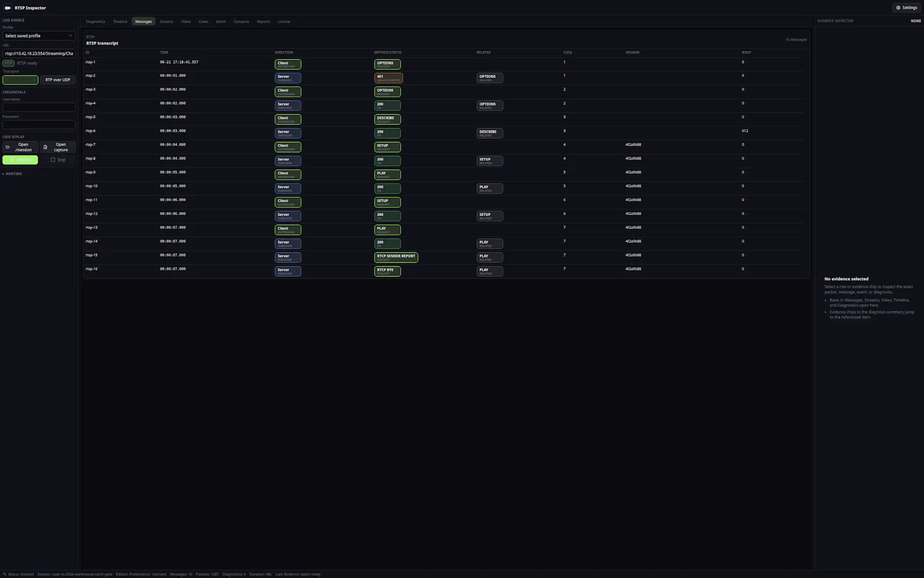Screen dimensions: 924x578
Task: Click the TIME column header
Action: [x=164, y=53]
